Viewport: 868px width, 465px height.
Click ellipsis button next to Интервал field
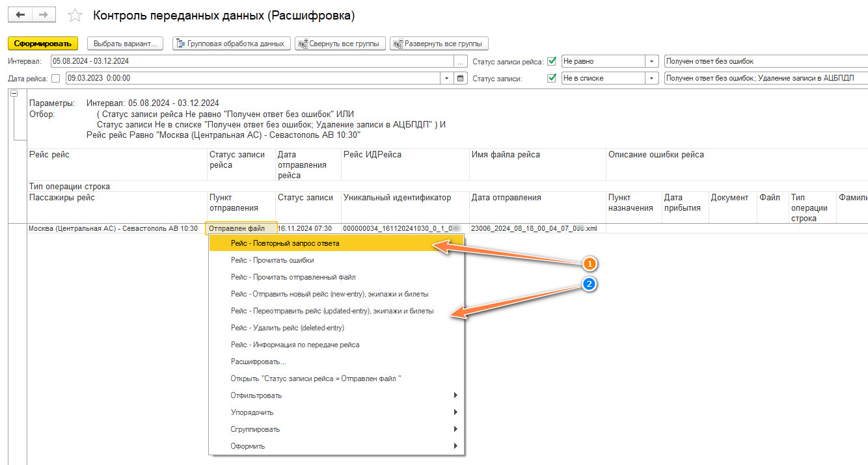click(461, 62)
